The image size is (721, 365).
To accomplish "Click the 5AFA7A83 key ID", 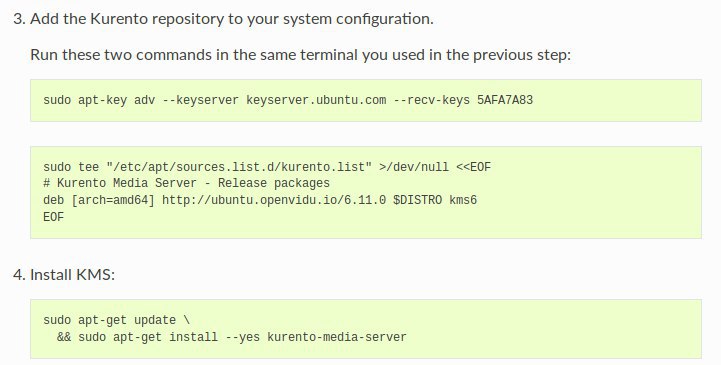I will pos(505,100).
